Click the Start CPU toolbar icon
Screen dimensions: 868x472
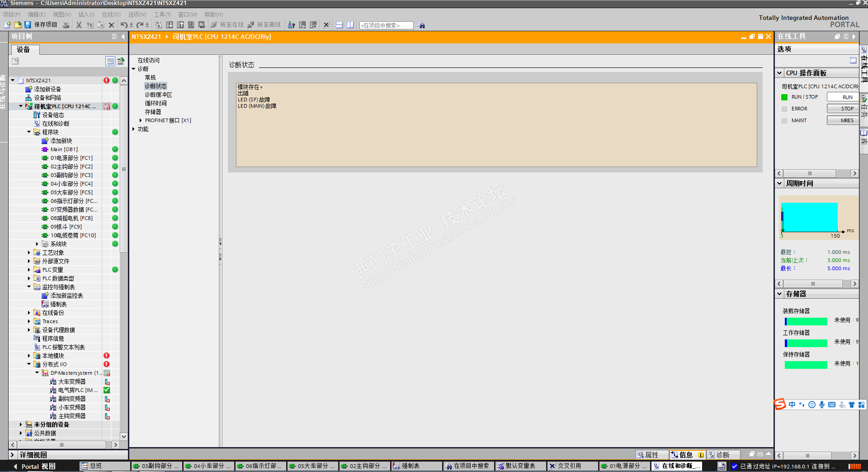[x=302, y=25]
